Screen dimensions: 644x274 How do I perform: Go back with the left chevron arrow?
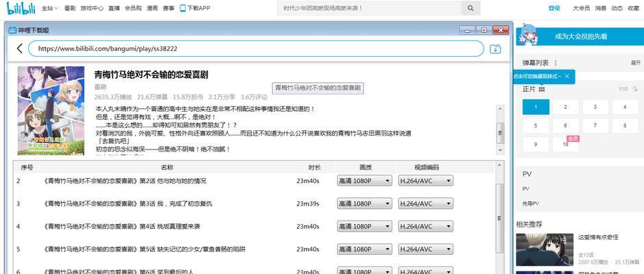[x=19, y=49]
